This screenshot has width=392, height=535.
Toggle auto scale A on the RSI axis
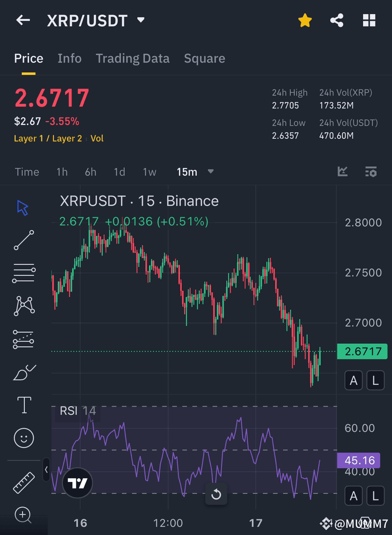(354, 495)
